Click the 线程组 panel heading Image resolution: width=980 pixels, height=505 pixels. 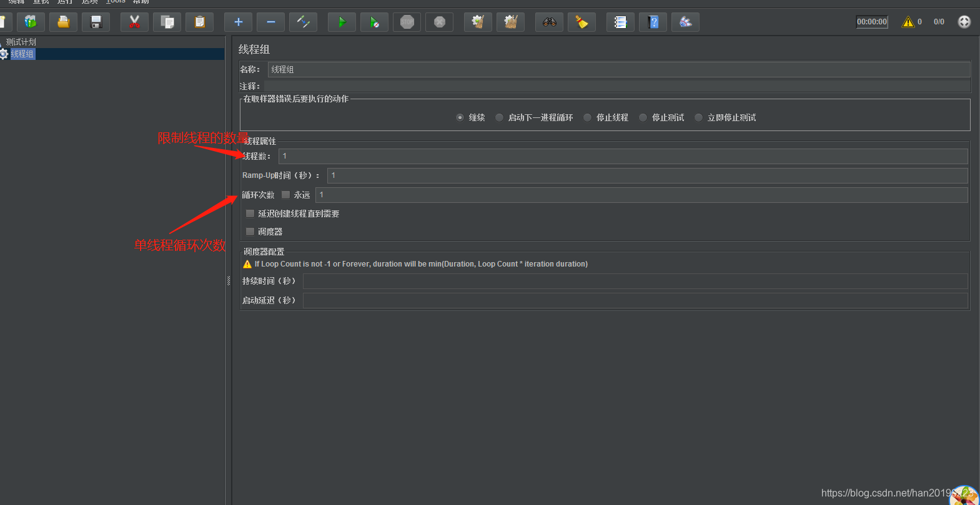coord(254,49)
